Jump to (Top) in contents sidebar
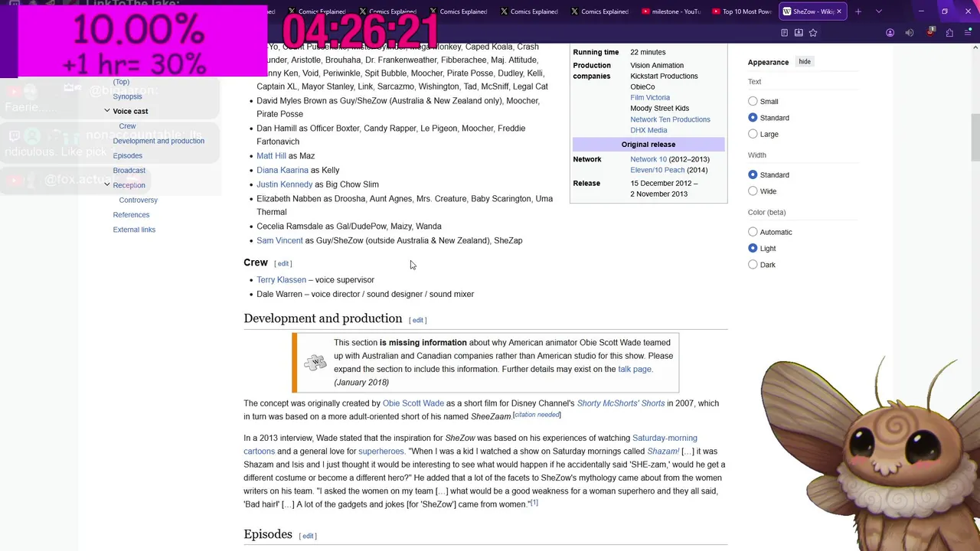The width and height of the screenshot is (980, 551). coord(121,82)
